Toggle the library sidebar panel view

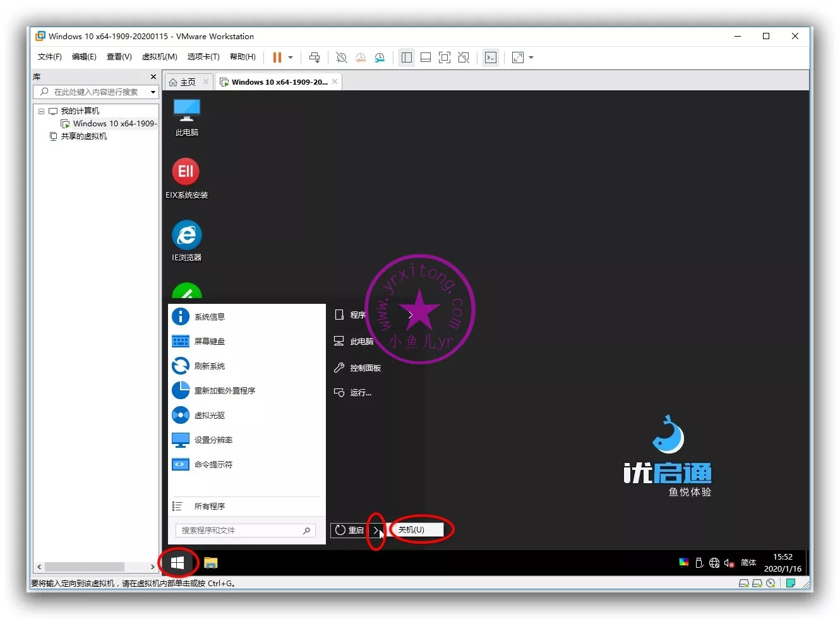pyautogui.click(x=407, y=57)
